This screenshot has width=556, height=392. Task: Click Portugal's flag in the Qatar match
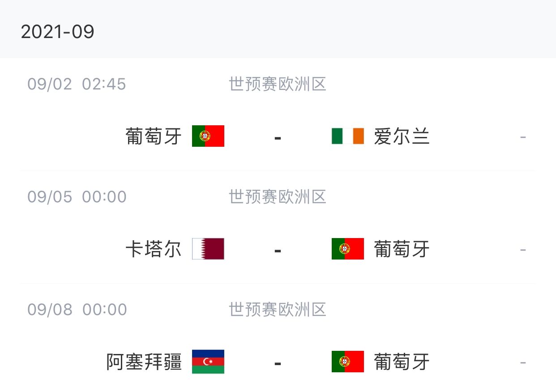(348, 249)
